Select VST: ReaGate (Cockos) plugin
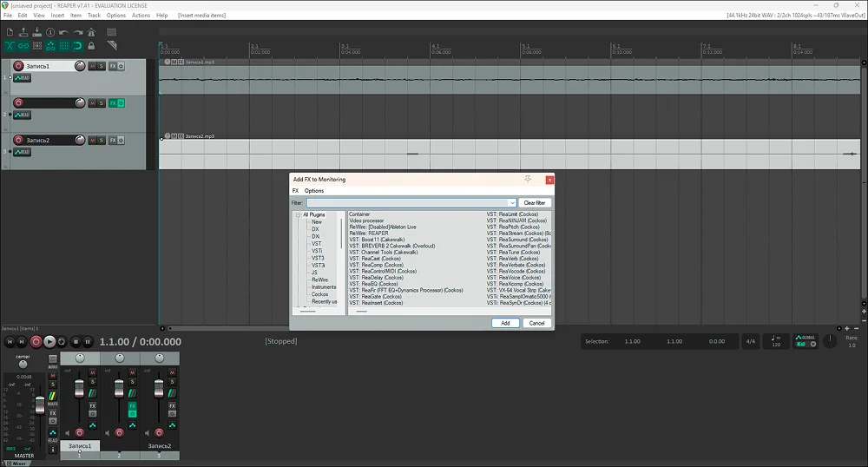868x467 pixels. click(x=375, y=297)
